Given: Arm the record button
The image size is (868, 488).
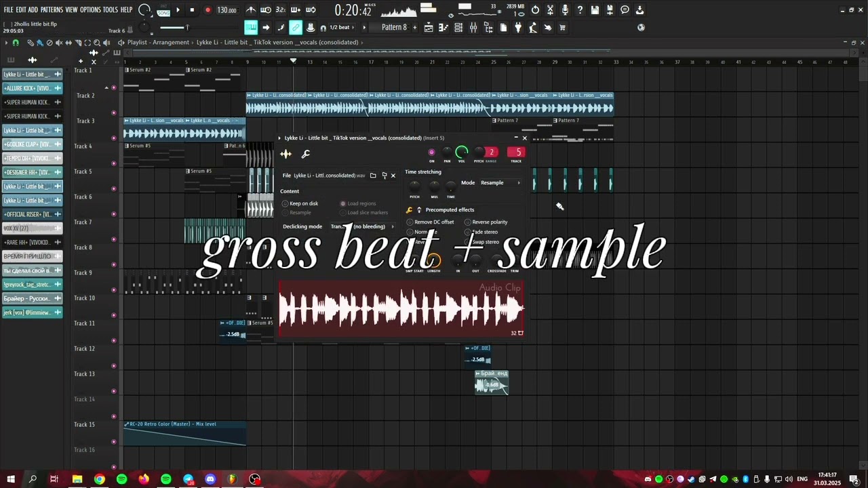Looking at the screenshot, I should [x=208, y=10].
